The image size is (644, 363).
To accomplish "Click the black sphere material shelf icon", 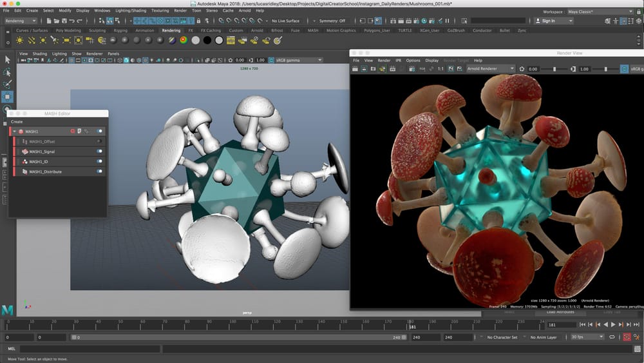I will pos(207,40).
